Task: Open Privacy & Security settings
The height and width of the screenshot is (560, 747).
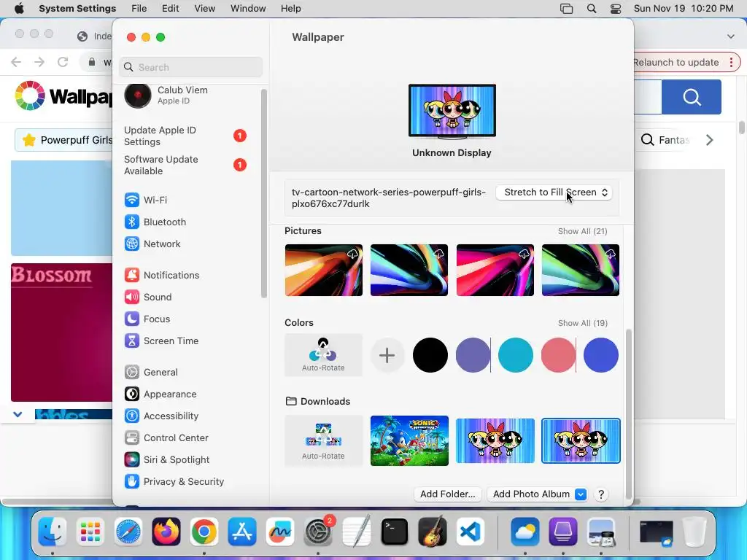Action: tap(174, 482)
